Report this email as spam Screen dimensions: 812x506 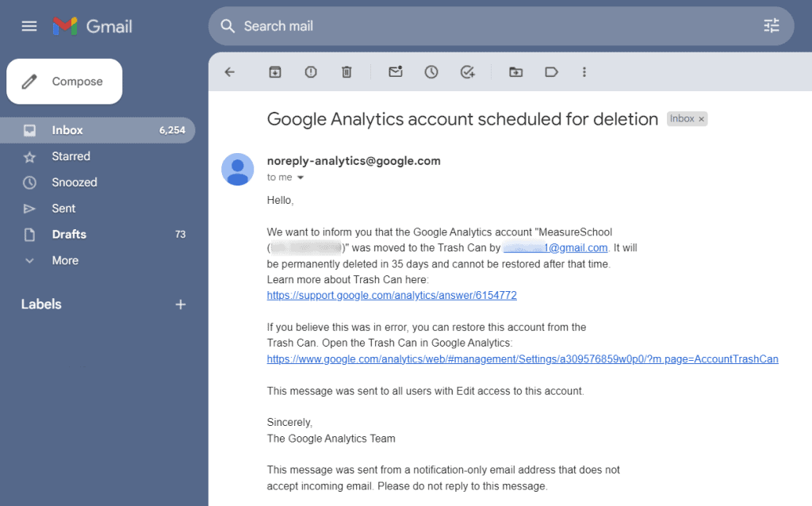pos(310,71)
